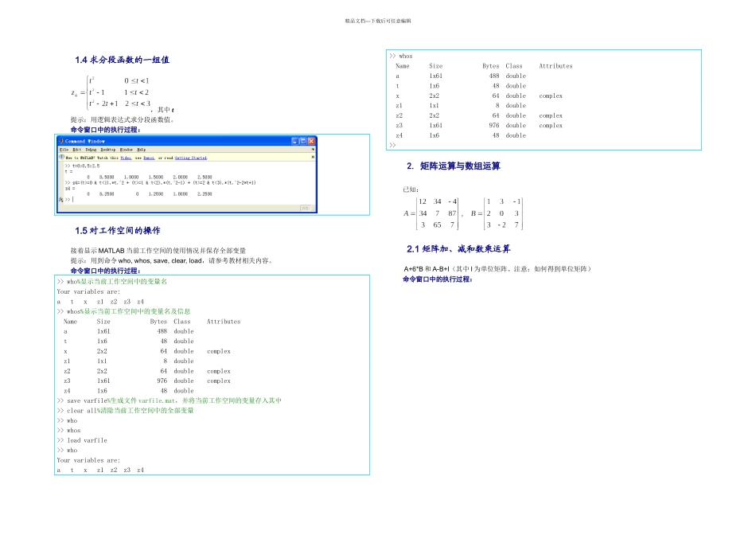Image resolution: width=756 pixels, height=535 pixels.
Task: Click the z4 piecewise expression command line
Action: tap(161, 183)
